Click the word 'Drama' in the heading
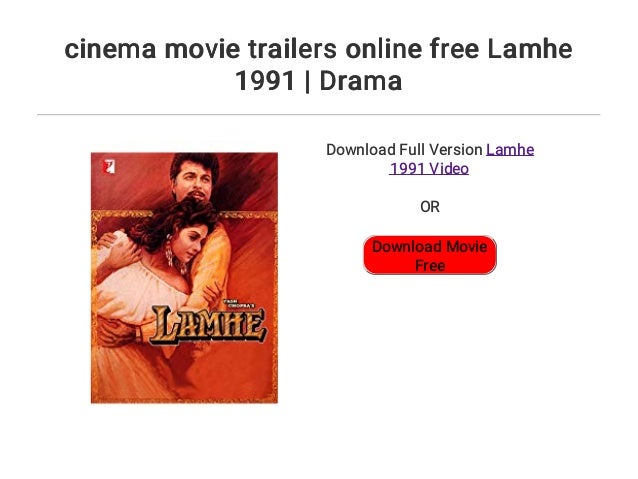This screenshot has width=638, height=479. (x=361, y=81)
